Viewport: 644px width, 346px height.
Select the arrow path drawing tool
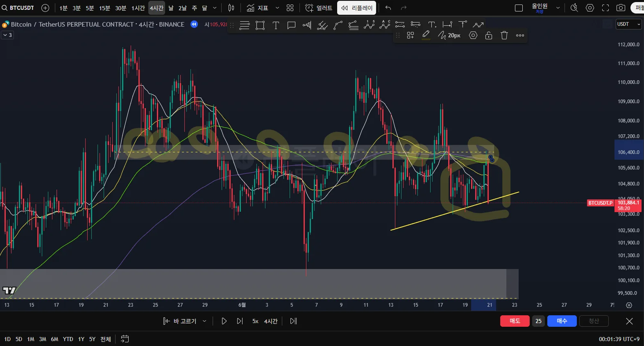(x=478, y=25)
